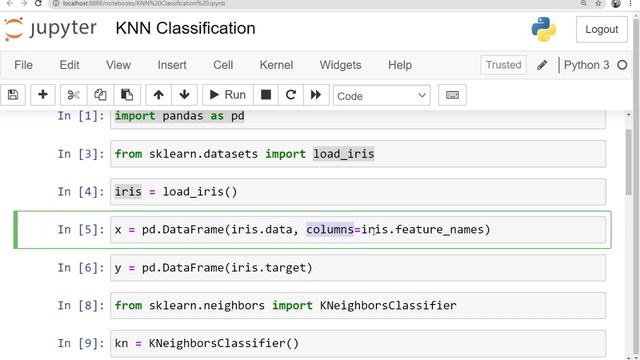This screenshot has width=640, height=360.
Task: Click the In [1] prompt label
Action: [x=81, y=116]
